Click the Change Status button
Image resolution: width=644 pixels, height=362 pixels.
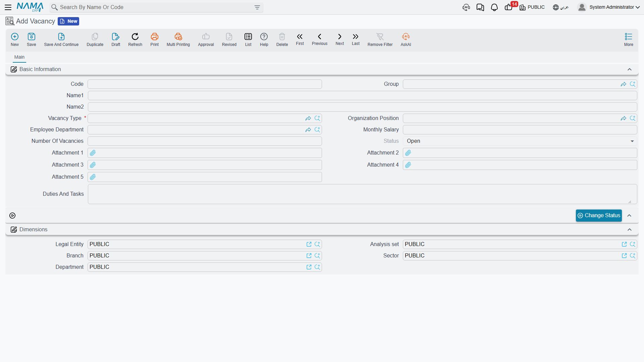click(x=599, y=216)
